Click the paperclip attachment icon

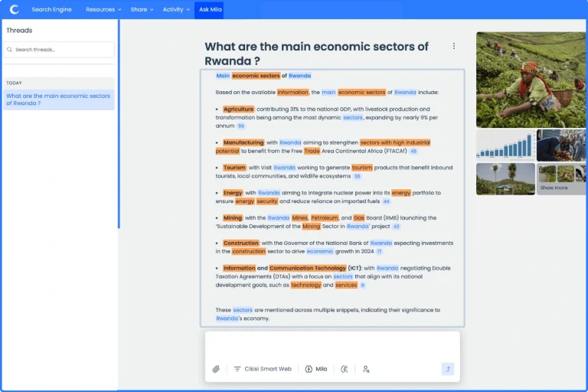point(217,369)
